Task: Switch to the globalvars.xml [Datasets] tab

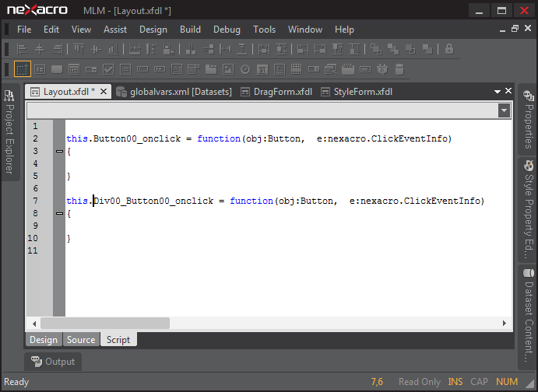Action: tap(174, 92)
